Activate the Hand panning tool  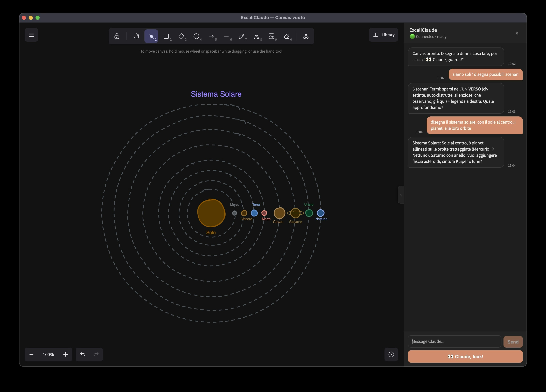pyautogui.click(x=136, y=36)
